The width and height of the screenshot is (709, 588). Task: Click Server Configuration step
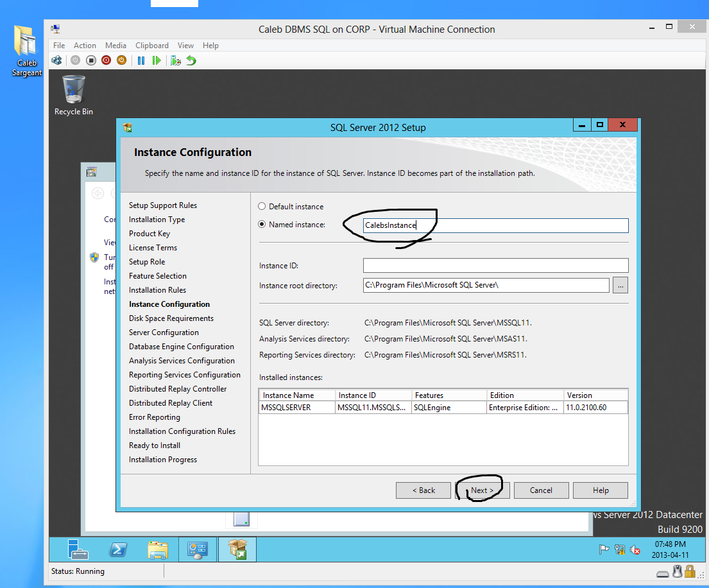(x=164, y=333)
